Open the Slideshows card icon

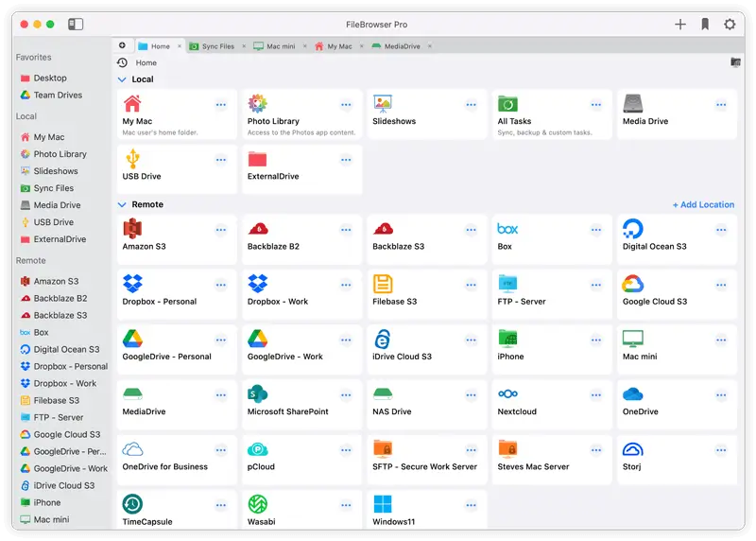point(383,103)
